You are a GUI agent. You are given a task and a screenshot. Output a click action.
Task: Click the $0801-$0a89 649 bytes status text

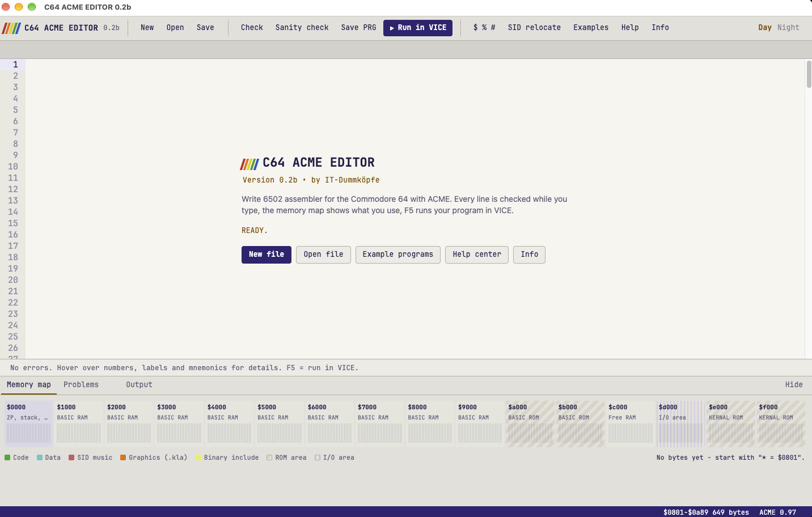click(706, 512)
